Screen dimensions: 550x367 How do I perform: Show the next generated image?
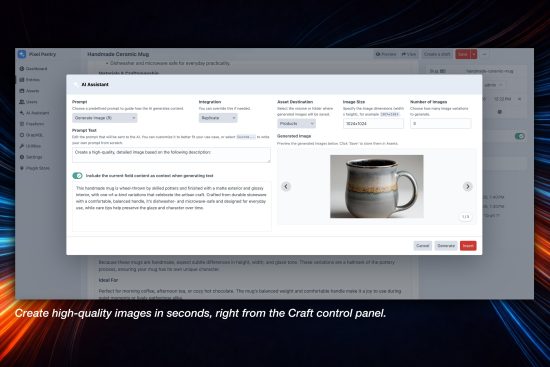467,186
